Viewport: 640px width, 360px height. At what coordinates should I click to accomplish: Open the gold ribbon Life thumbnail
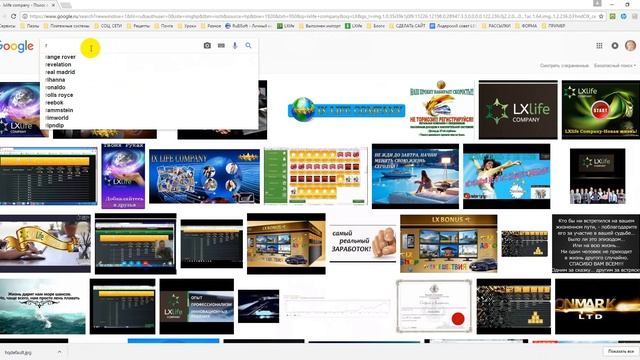[45, 244]
